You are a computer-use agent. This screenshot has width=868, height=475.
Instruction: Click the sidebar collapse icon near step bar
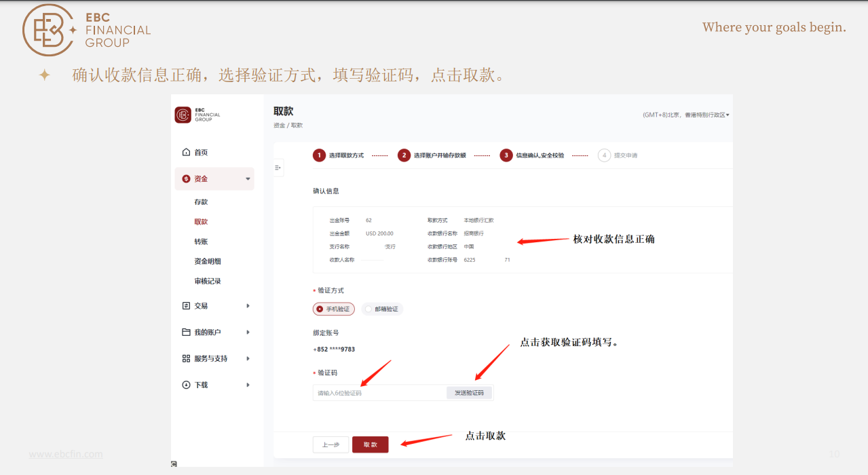(x=278, y=167)
